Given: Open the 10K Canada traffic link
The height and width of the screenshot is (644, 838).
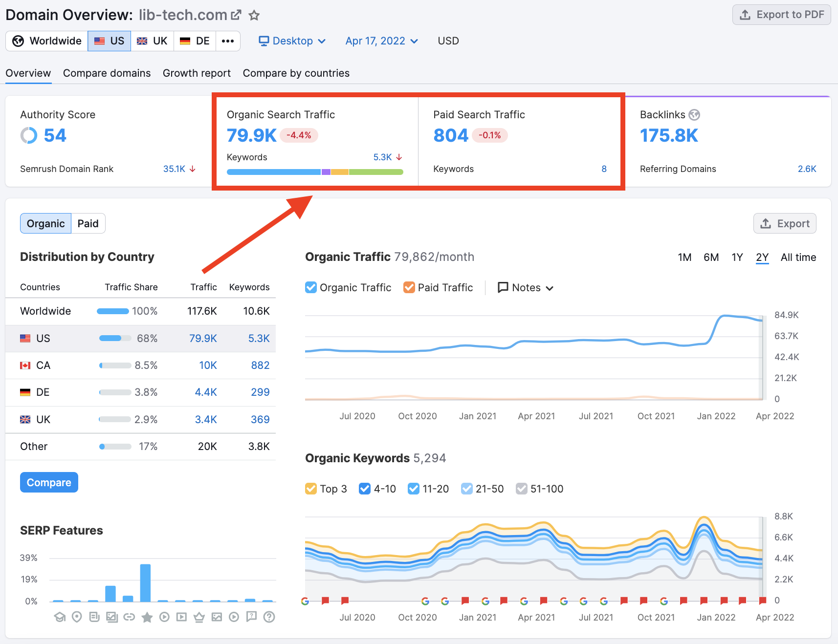Looking at the screenshot, I should click(x=207, y=365).
